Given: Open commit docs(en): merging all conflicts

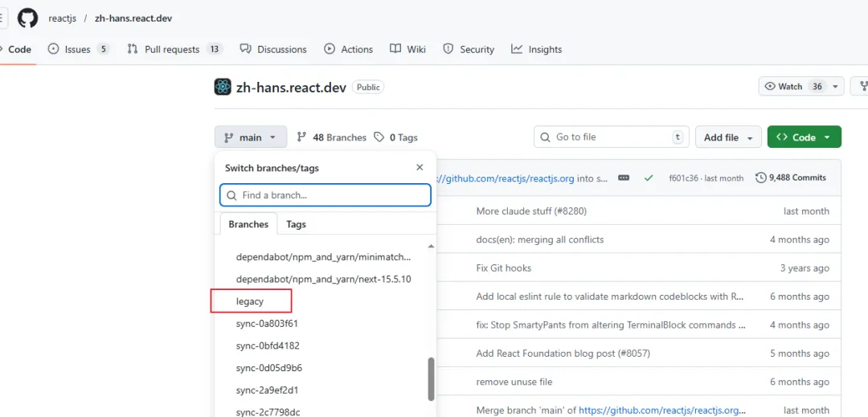Looking at the screenshot, I should (x=540, y=239).
